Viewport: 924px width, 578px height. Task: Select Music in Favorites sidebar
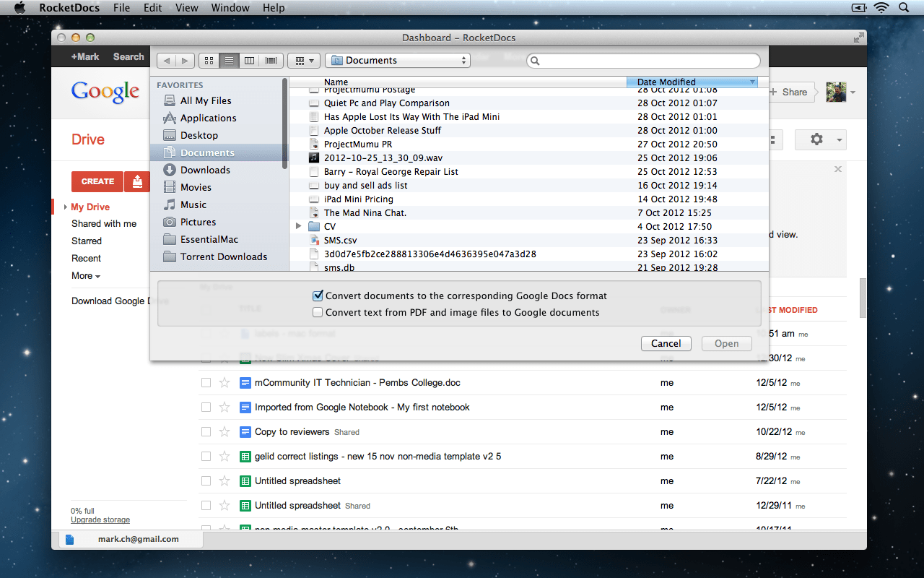(193, 204)
